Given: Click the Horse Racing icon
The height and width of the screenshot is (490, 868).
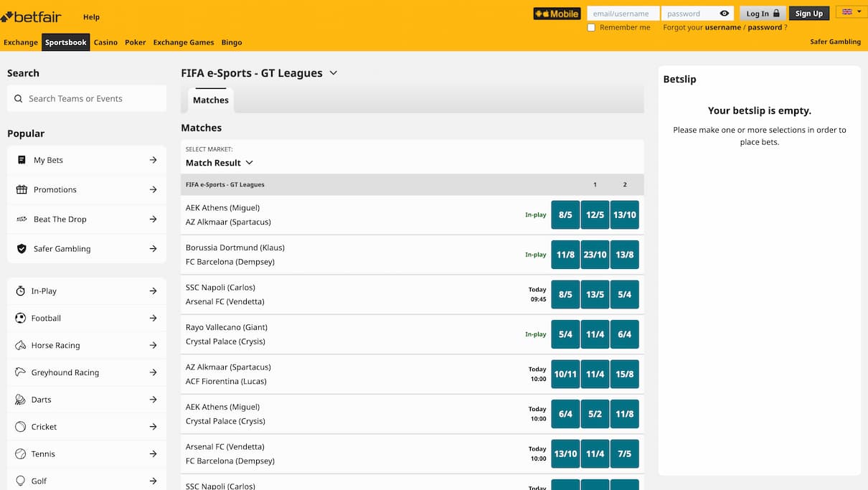Looking at the screenshot, I should pyautogui.click(x=20, y=345).
